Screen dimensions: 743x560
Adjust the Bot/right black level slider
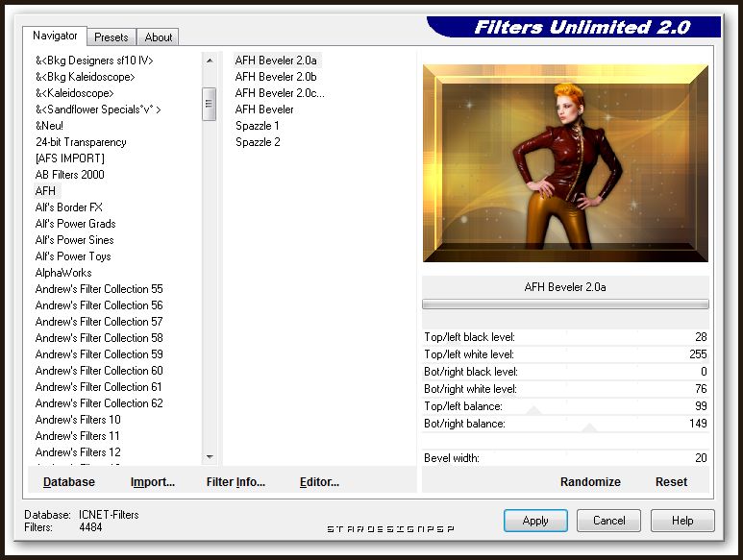[565, 372]
